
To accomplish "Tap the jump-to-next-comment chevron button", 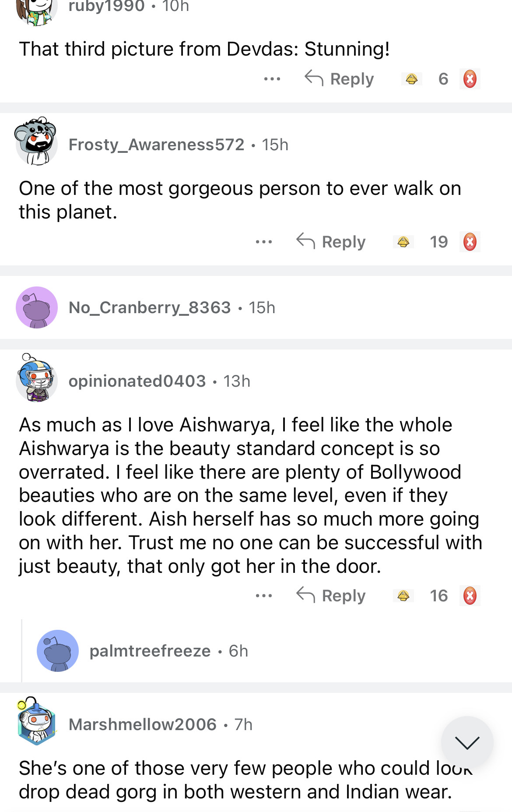I will tap(467, 742).
